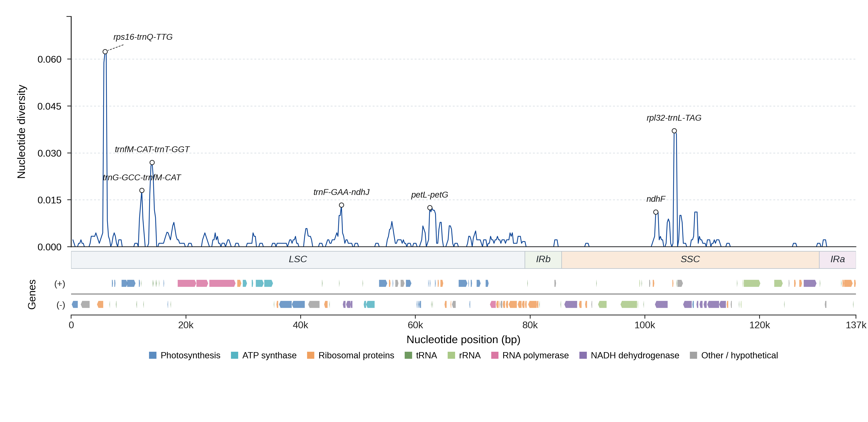Image resolution: width=868 pixels, height=422 pixels.
Task: Click the 40k x-axis tick label
Action: [x=301, y=325]
